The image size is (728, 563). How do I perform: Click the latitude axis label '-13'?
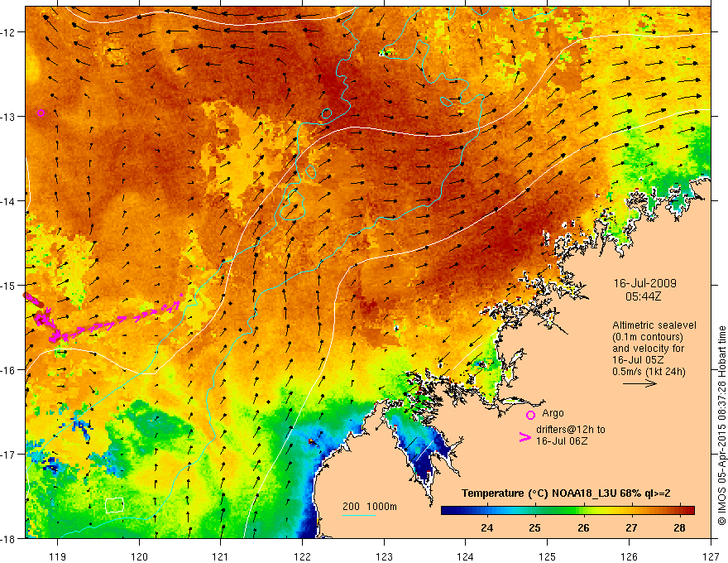coord(8,117)
